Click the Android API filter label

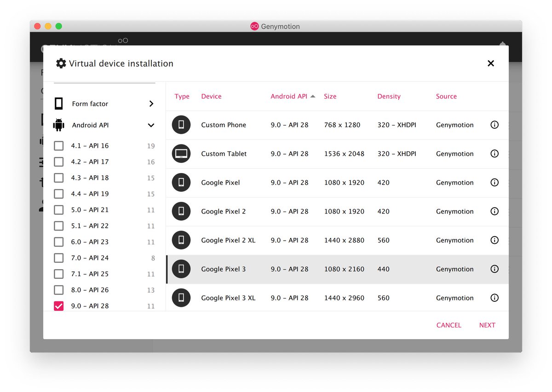coord(91,125)
